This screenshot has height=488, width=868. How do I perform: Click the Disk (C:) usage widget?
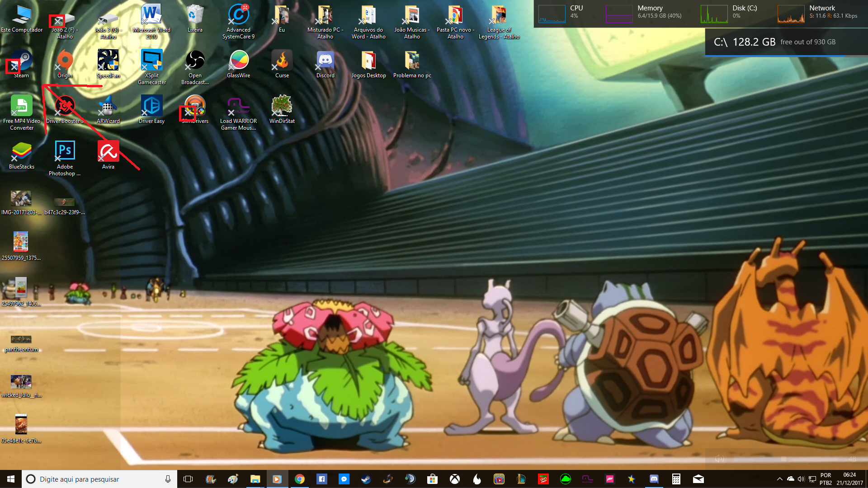point(729,14)
